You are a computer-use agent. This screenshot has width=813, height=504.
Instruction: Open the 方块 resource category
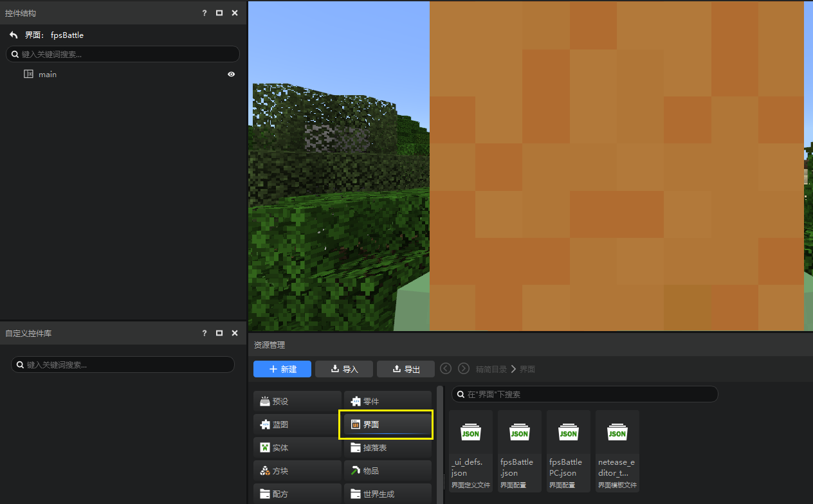[297, 471]
